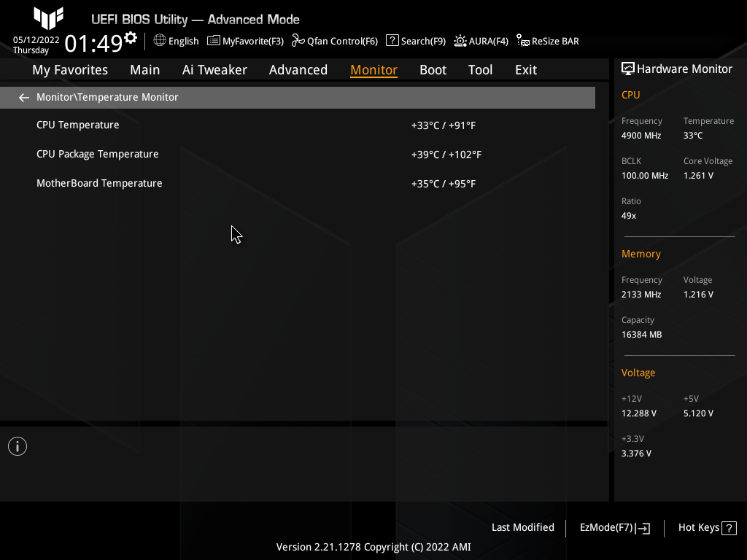Click the 2133 MHz memory frequency value
The image size is (747, 560).
(641, 295)
